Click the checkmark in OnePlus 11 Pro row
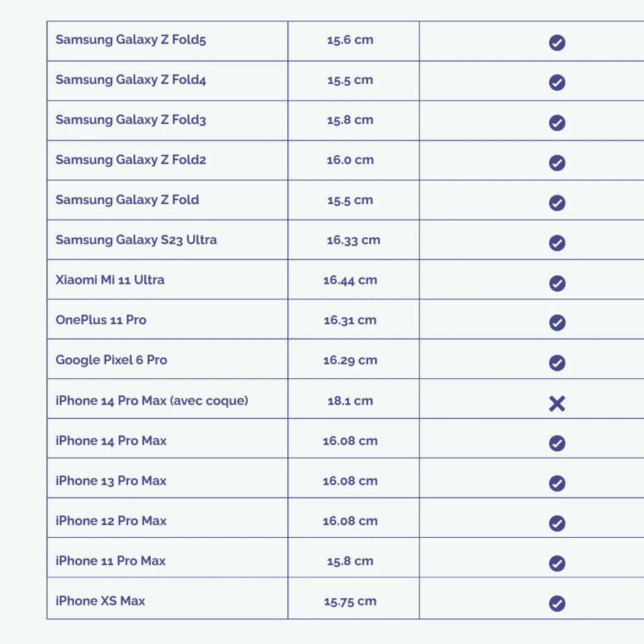Screen dimensions: 644x644 [557, 323]
